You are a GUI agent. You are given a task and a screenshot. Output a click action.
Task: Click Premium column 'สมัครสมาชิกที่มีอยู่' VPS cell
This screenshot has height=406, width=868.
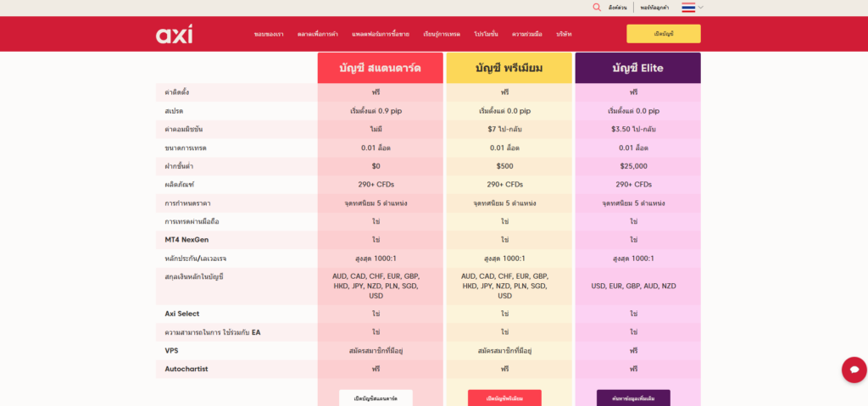click(x=505, y=351)
